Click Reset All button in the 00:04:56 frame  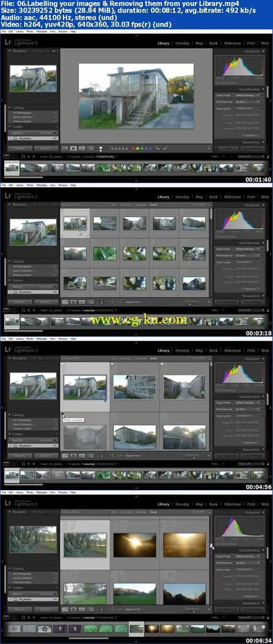coord(250,443)
